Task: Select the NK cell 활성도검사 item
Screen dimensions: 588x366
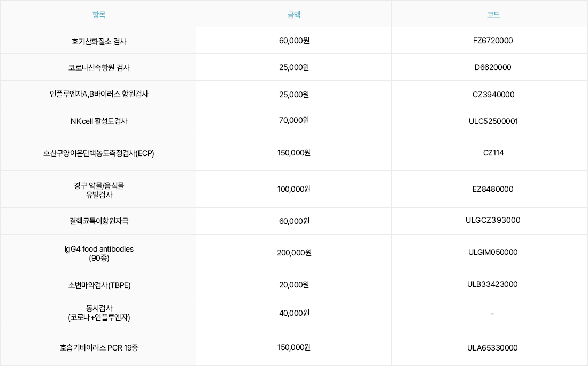Action: [x=99, y=121]
